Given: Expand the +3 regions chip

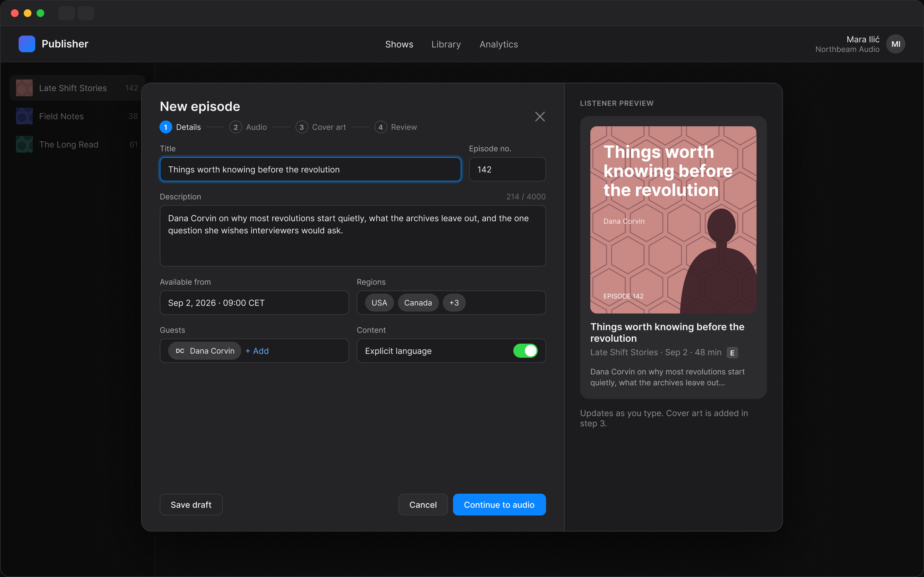Looking at the screenshot, I should click(x=454, y=303).
